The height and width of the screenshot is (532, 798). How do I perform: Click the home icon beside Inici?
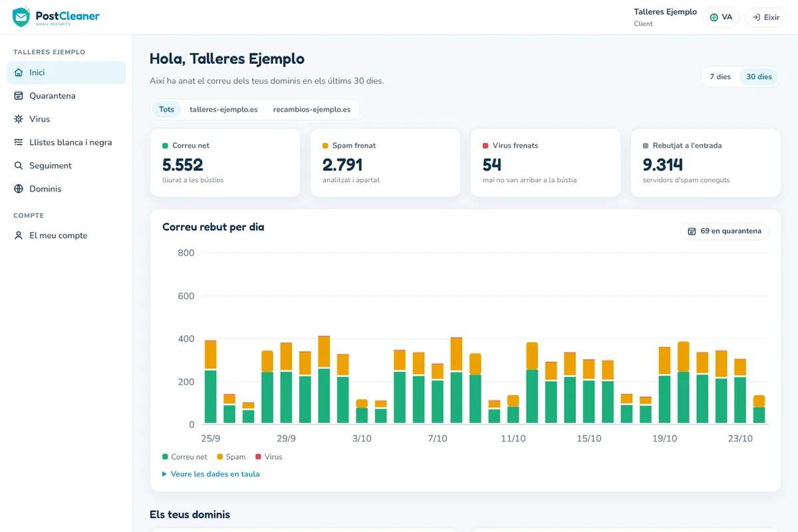(19, 72)
